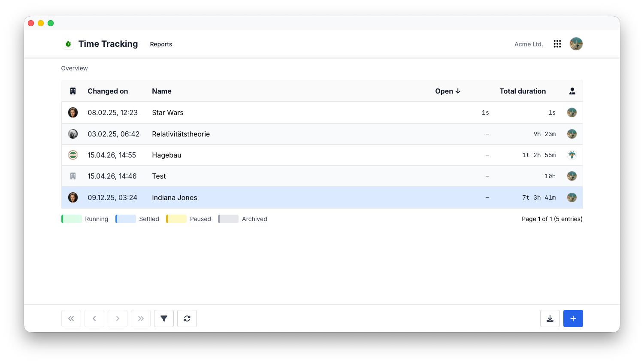Click the green stopwatch app logo

tap(68, 44)
